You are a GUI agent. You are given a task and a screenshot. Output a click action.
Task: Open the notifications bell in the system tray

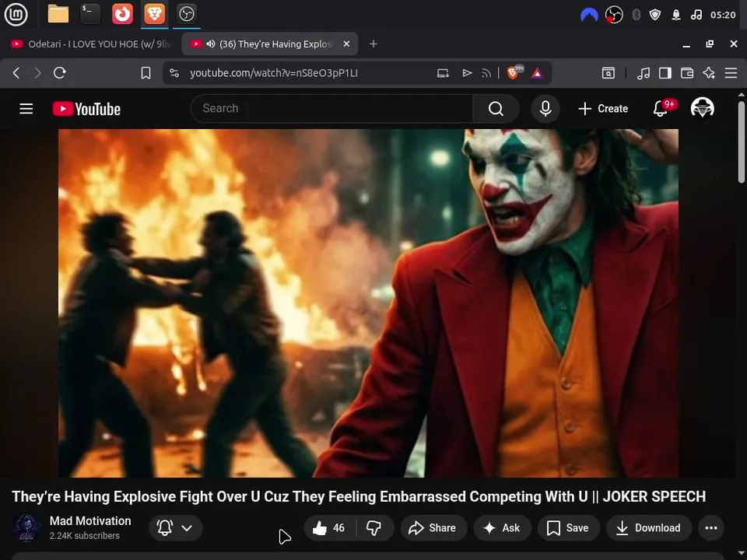[x=676, y=15]
